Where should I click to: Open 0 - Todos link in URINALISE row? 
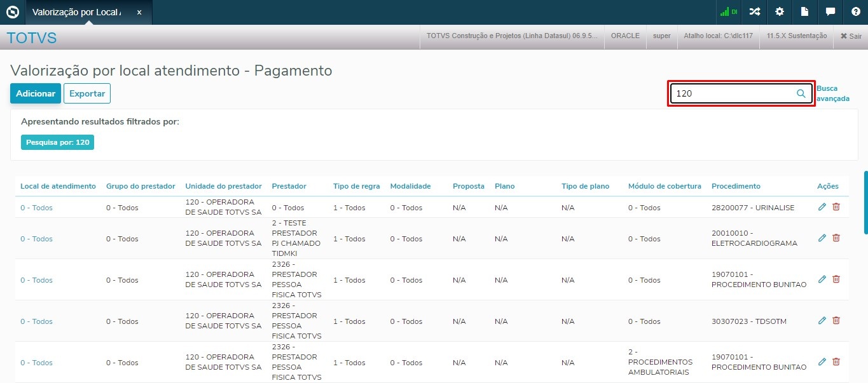[x=36, y=208]
